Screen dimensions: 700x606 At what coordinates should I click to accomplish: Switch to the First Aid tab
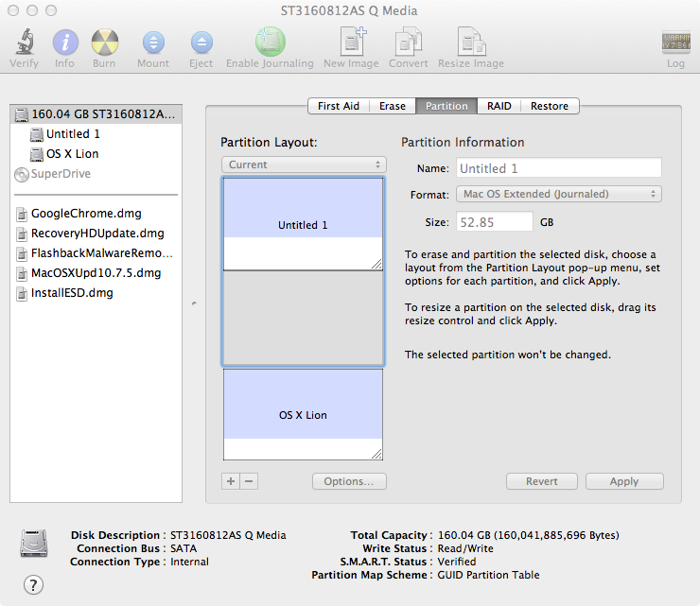pyautogui.click(x=339, y=106)
